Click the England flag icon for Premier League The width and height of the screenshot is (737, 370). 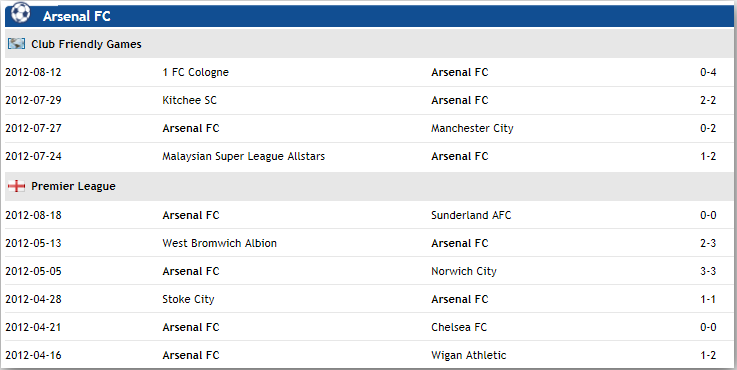click(x=16, y=186)
